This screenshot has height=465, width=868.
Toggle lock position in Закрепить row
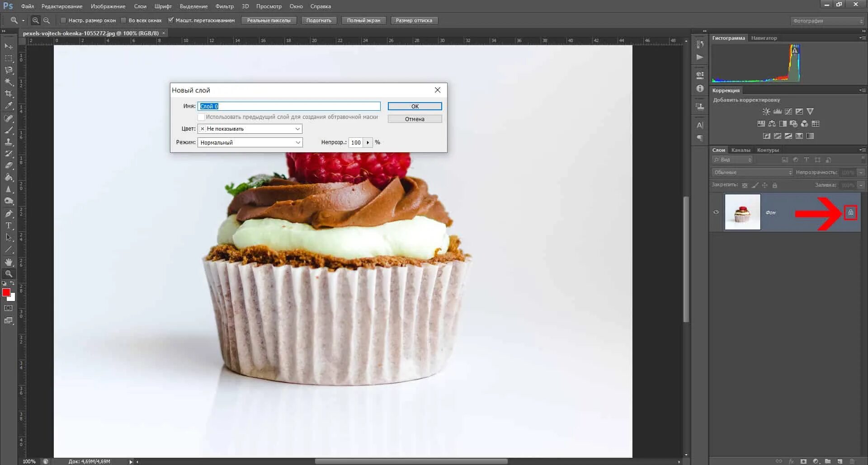pyautogui.click(x=765, y=185)
